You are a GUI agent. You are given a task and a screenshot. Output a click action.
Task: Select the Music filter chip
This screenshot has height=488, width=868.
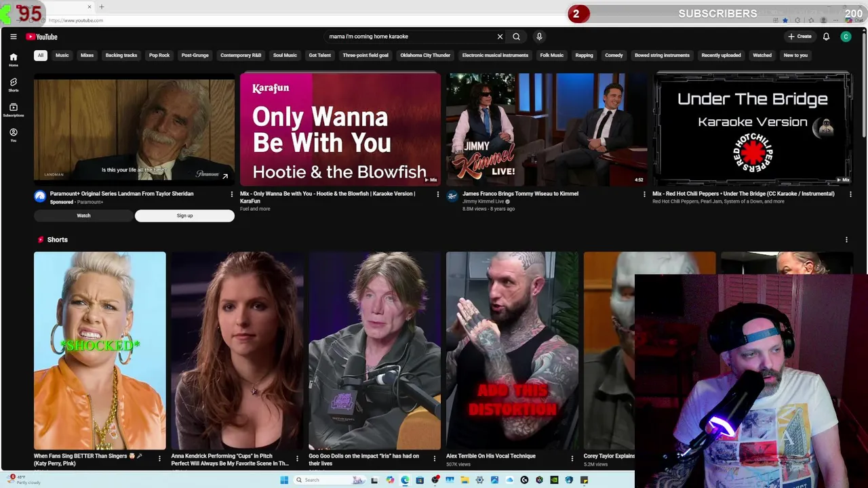click(x=62, y=56)
